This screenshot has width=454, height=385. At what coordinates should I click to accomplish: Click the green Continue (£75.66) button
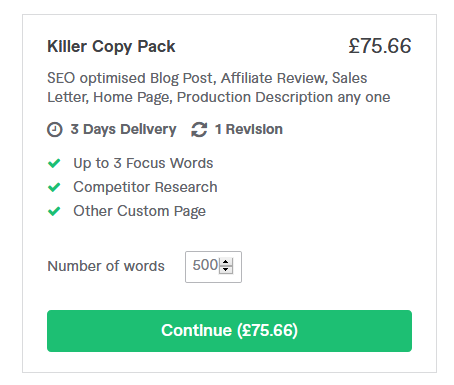[x=229, y=331]
